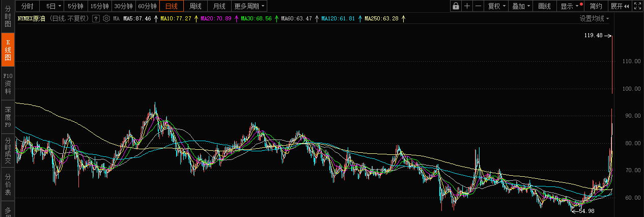Click 设置均线 settings link

594,18
